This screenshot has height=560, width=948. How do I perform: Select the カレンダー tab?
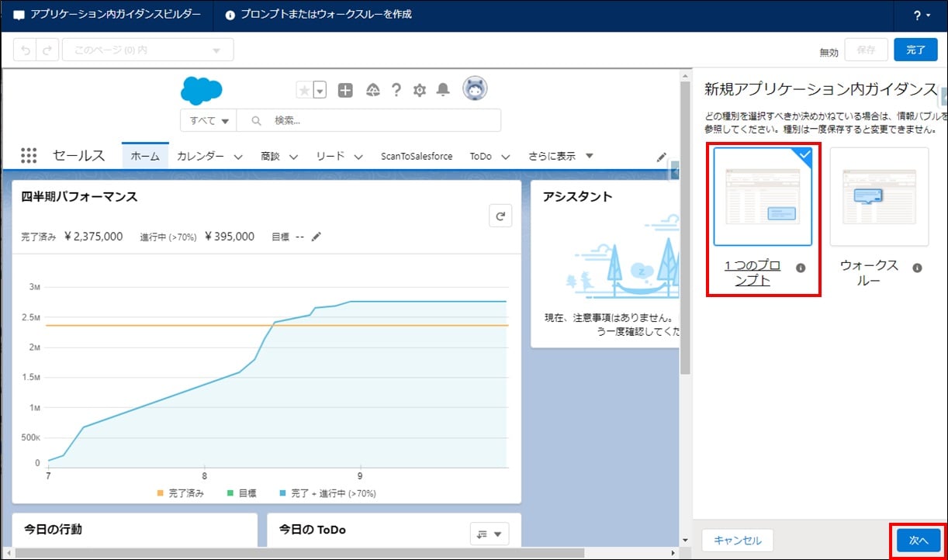[x=200, y=156]
